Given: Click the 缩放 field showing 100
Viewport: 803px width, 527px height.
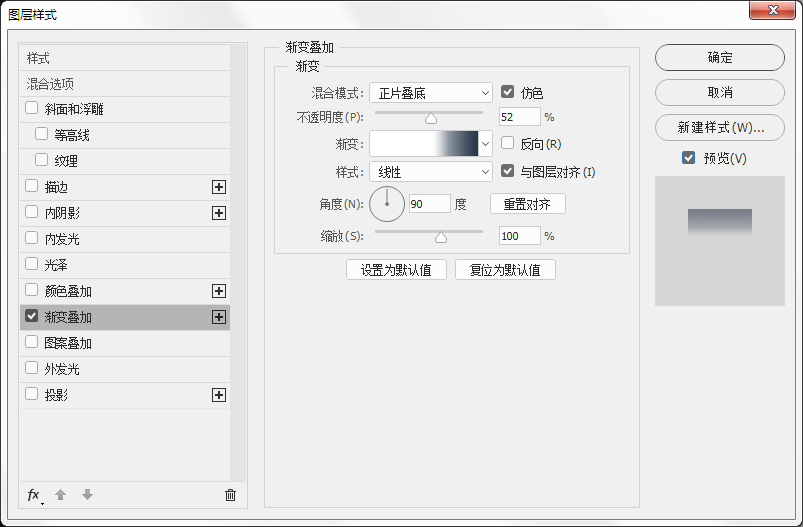Looking at the screenshot, I should click(x=519, y=236).
